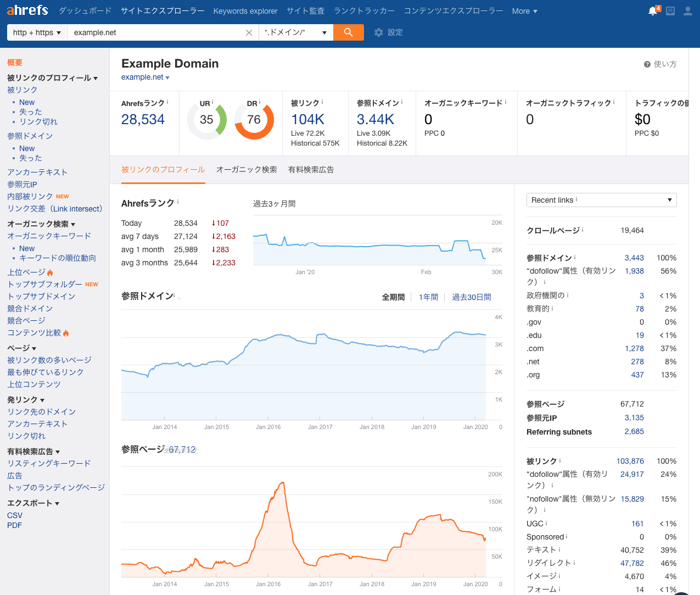Click info icon beside 教育的
700x595 pixels.
(x=552, y=308)
